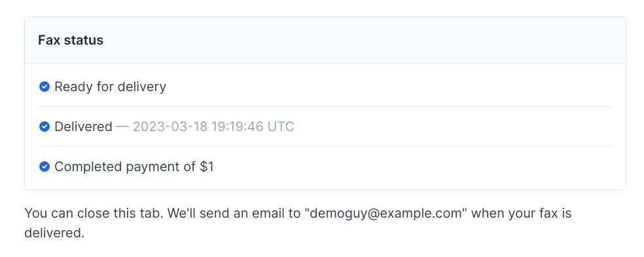Click the dash separator after Delivered
Screen dimensions: 644x257
[x=122, y=127]
